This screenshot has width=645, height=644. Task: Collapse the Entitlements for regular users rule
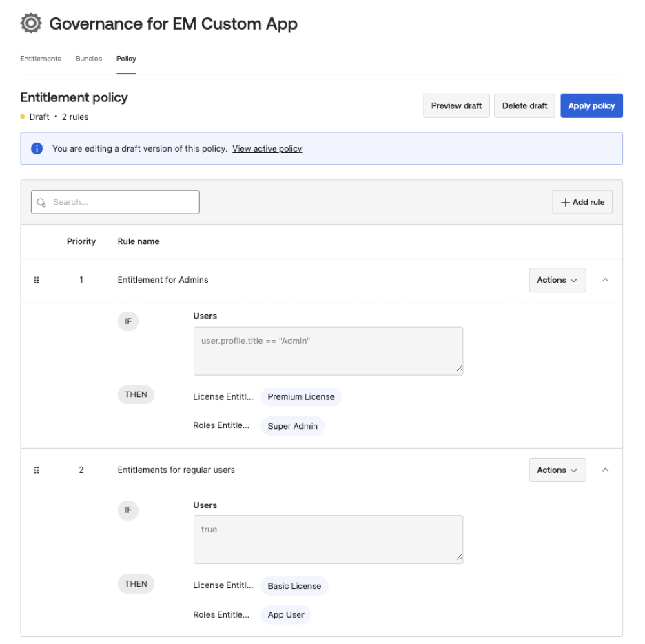tap(605, 470)
